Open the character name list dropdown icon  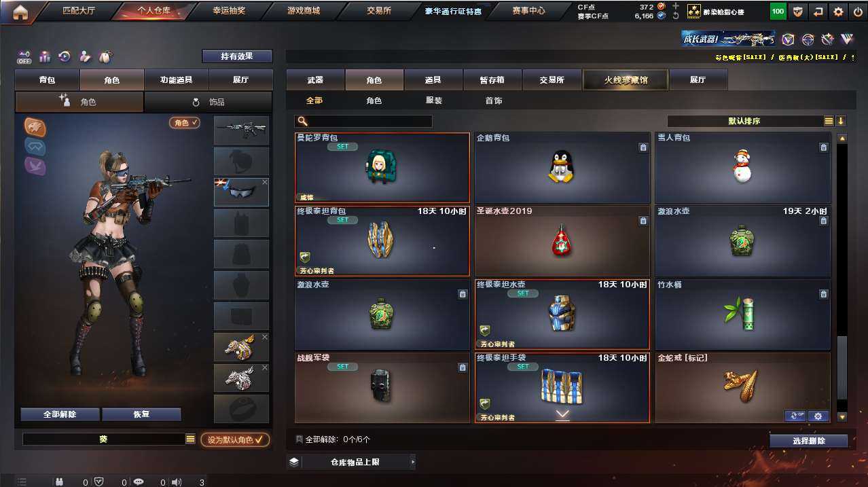point(191,439)
